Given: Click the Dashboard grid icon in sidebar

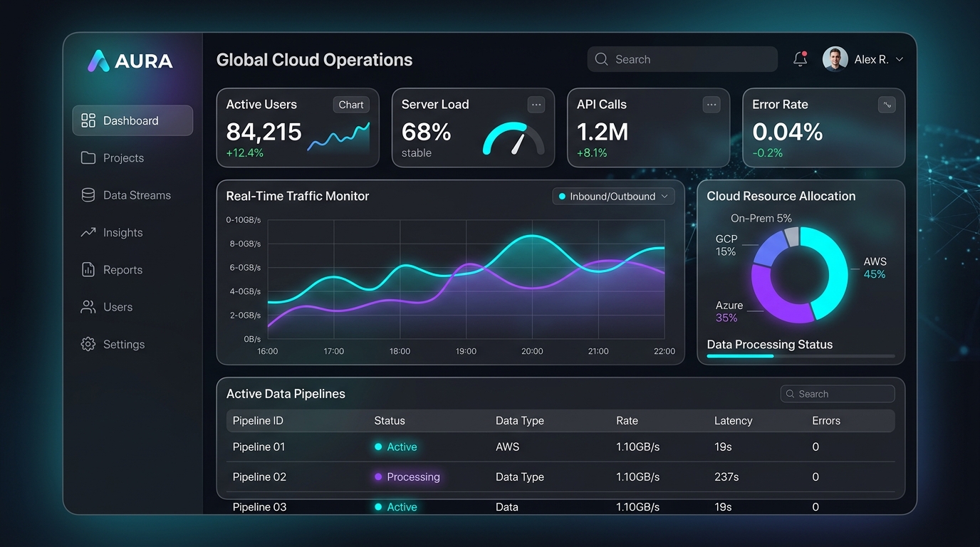Looking at the screenshot, I should (x=88, y=120).
